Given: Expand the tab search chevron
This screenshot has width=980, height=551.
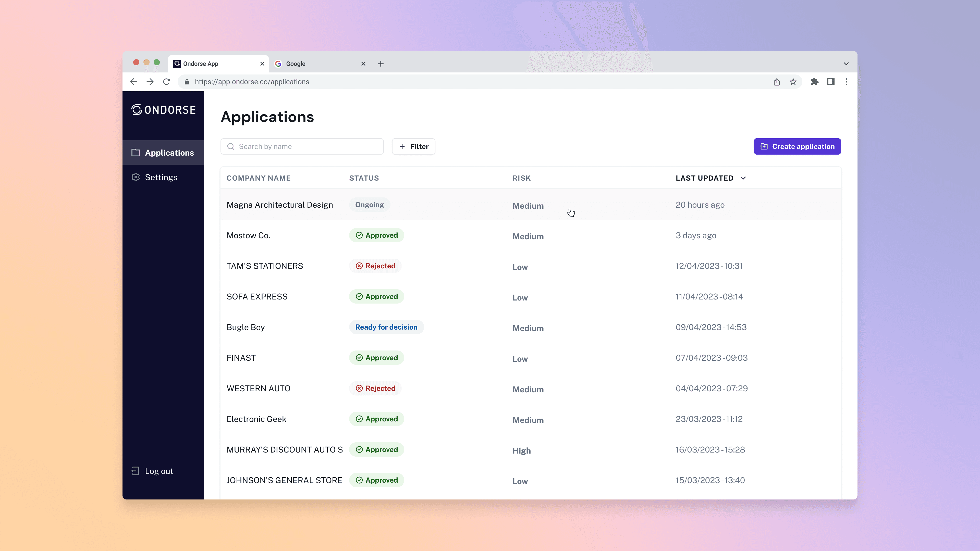Looking at the screenshot, I should 846,64.
